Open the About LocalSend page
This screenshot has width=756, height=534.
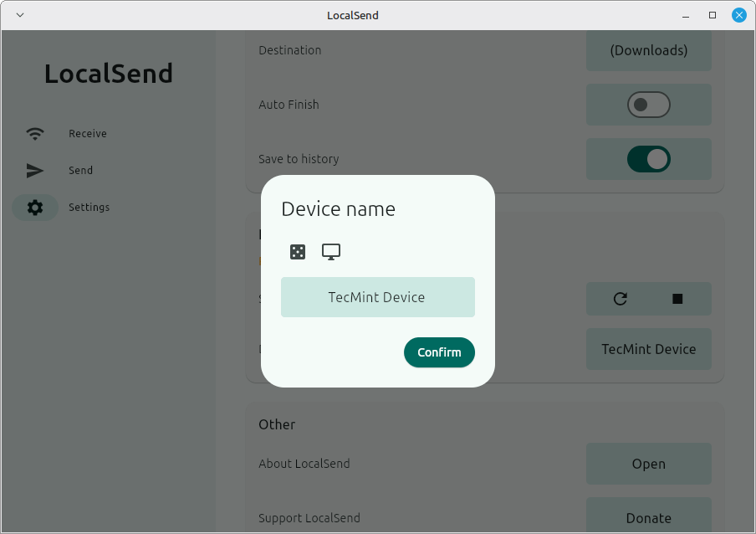pyautogui.click(x=648, y=464)
